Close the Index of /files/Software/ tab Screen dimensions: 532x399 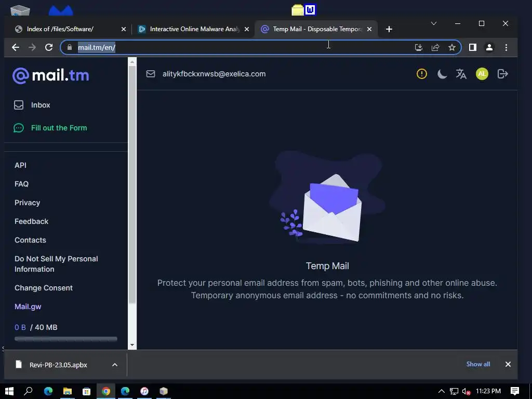click(x=124, y=29)
